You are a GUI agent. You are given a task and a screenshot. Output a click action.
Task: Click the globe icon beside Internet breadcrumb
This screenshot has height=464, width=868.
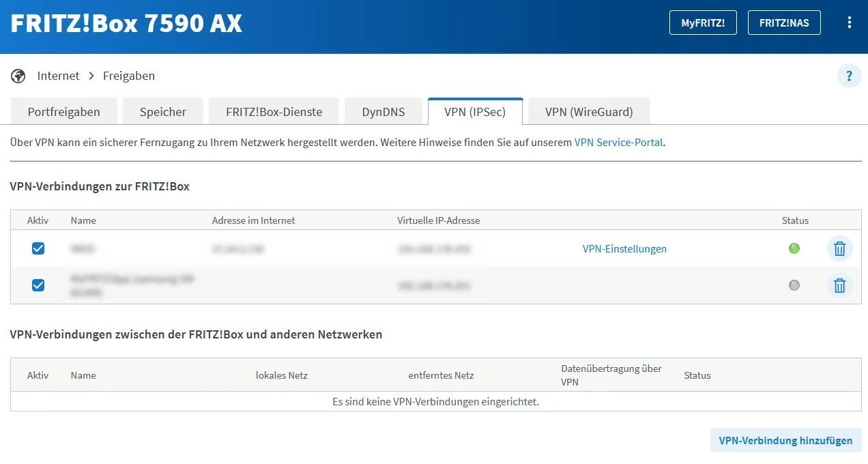18,76
